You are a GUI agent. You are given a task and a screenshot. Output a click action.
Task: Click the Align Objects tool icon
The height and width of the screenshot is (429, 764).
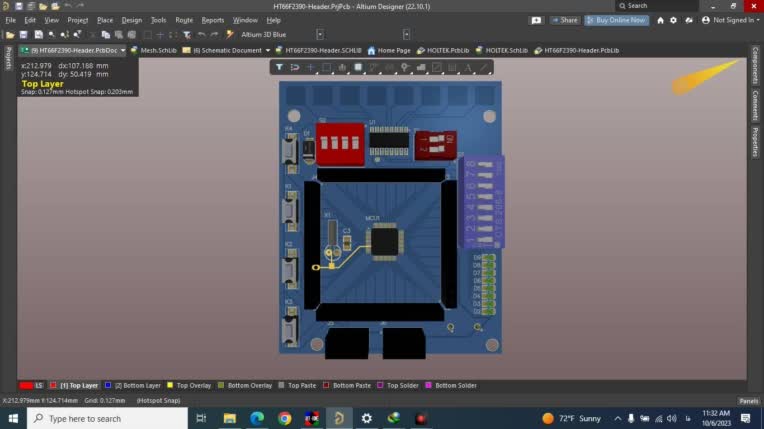pyautogui.click(x=342, y=68)
